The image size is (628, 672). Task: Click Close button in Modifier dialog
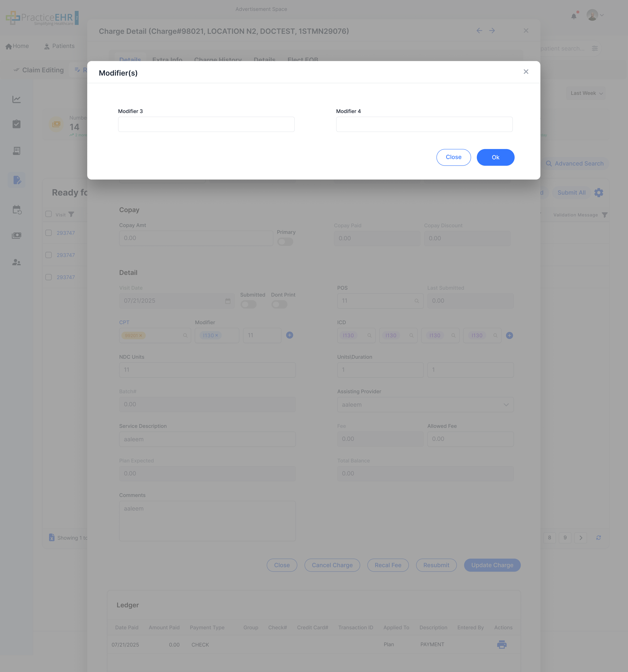(453, 158)
